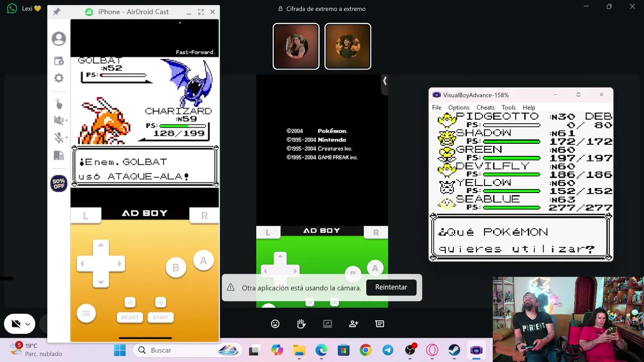Click the Buscar taskbar search box

coord(187,350)
